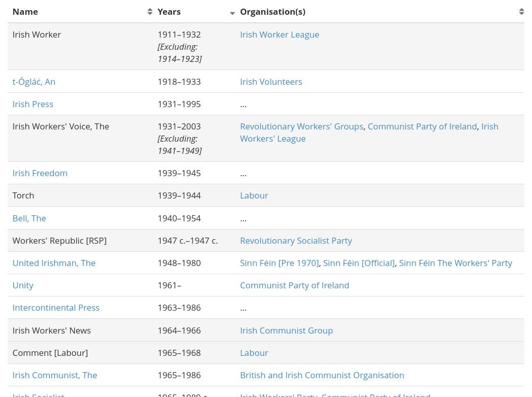
Task: Select the Comment [Labour] name cell
Action: tap(80, 353)
